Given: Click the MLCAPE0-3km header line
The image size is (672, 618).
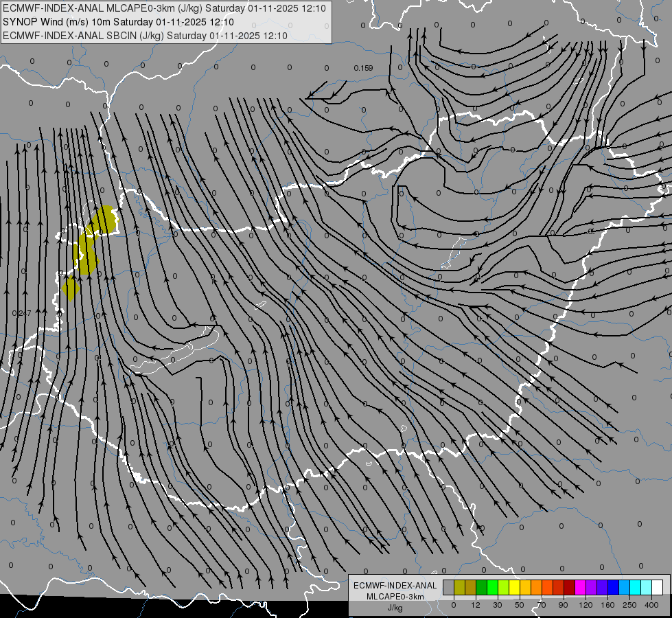Looking at the screenshot, I should point(164,8).
